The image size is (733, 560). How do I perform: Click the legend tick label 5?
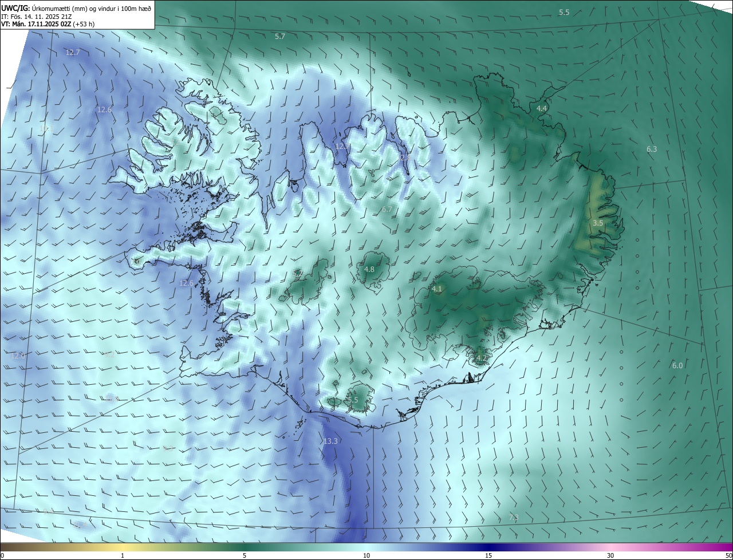[x=245, y=555]
